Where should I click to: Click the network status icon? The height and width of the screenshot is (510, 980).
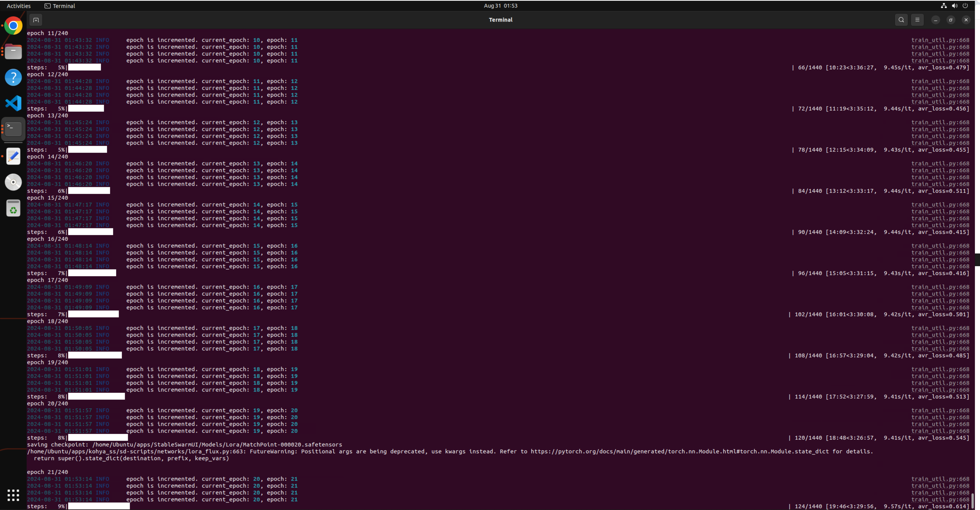[x=943, y=6]
